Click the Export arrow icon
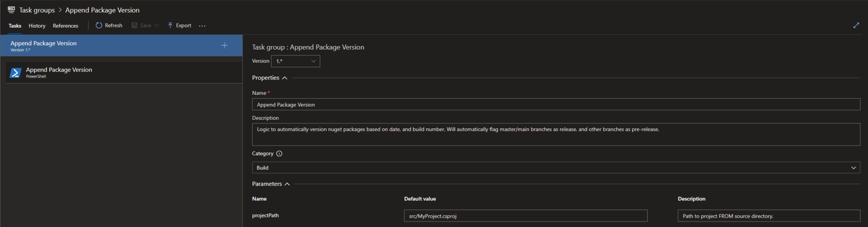Screen dimensions: 868x227 pos(170,25)
